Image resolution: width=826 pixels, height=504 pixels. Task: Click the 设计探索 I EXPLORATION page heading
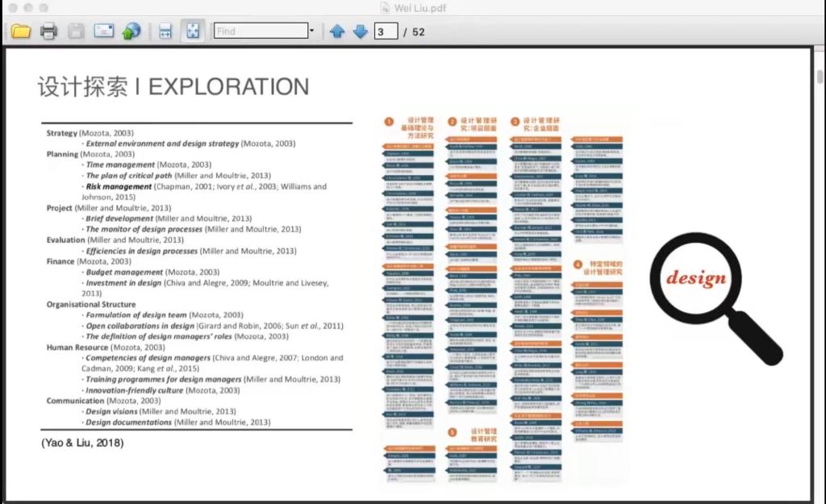pos(173,87)
